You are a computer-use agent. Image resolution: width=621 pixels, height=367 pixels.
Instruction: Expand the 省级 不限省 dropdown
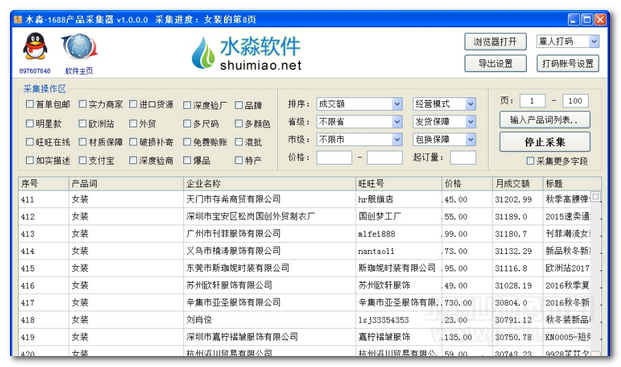point(360,122)
